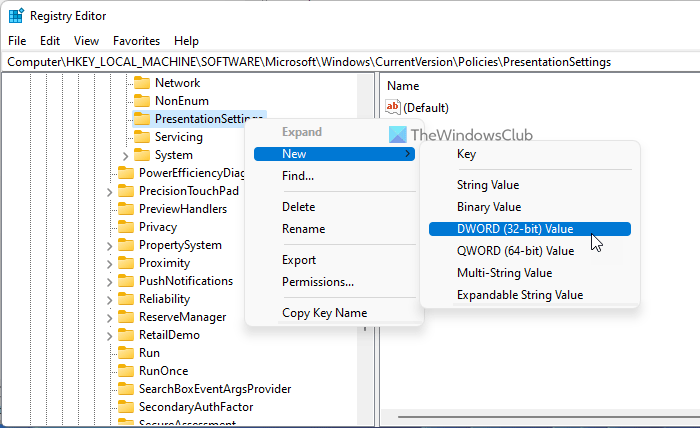Click the PreviewHandlers folder icon
This screenshot has height=428, width=700.
126,208
